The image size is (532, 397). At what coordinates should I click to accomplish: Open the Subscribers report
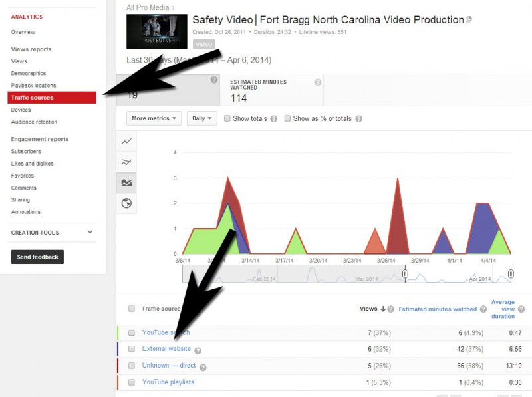coord(26,152)
